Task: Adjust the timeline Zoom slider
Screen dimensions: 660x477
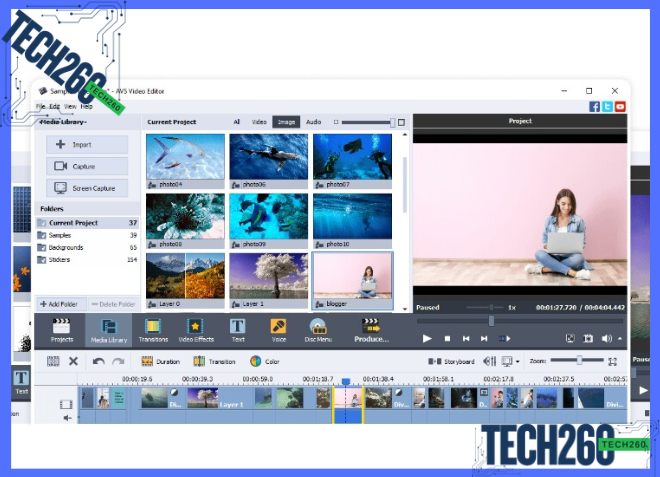Action: [x=578, y=360]
